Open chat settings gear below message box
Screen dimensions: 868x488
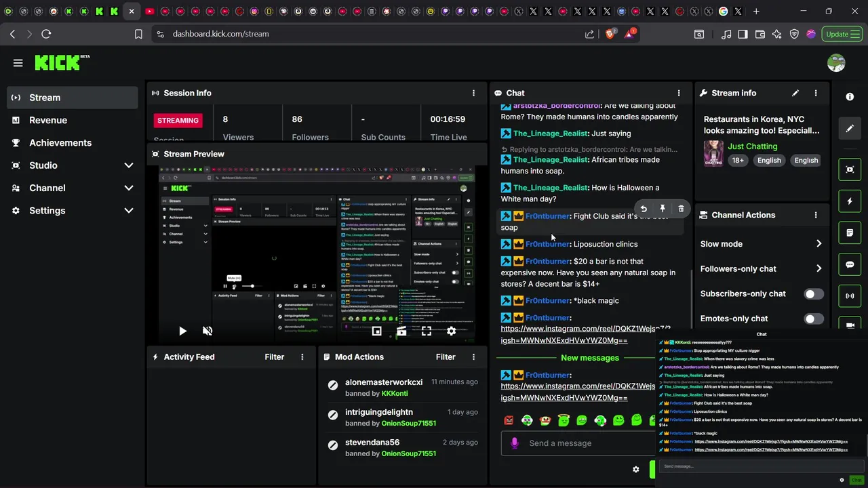pos(635,469)
